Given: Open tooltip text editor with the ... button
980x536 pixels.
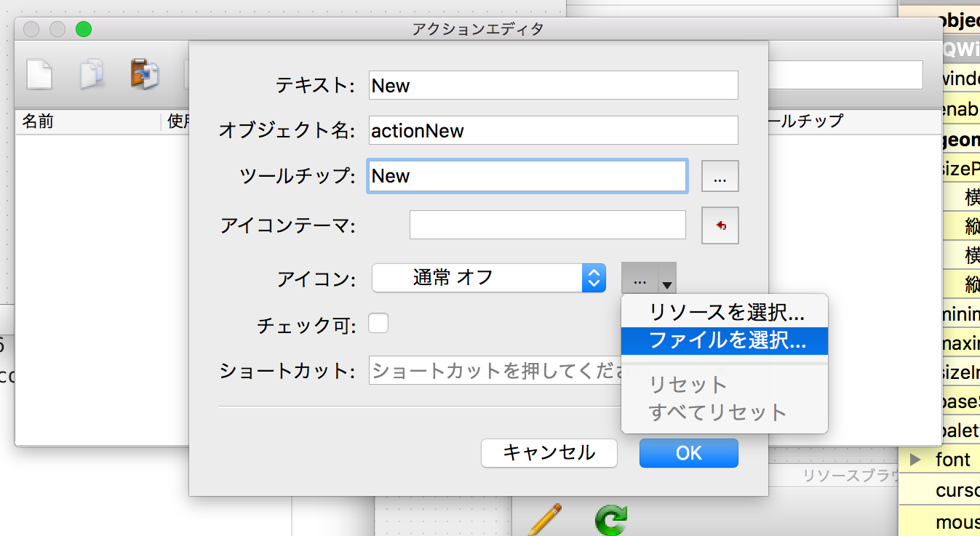Looking at the screenshot, I should [720, 177].
